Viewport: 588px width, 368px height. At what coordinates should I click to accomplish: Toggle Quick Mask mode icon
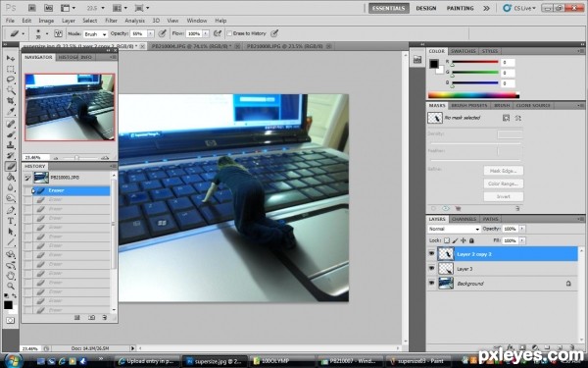[x=10, y=320]
